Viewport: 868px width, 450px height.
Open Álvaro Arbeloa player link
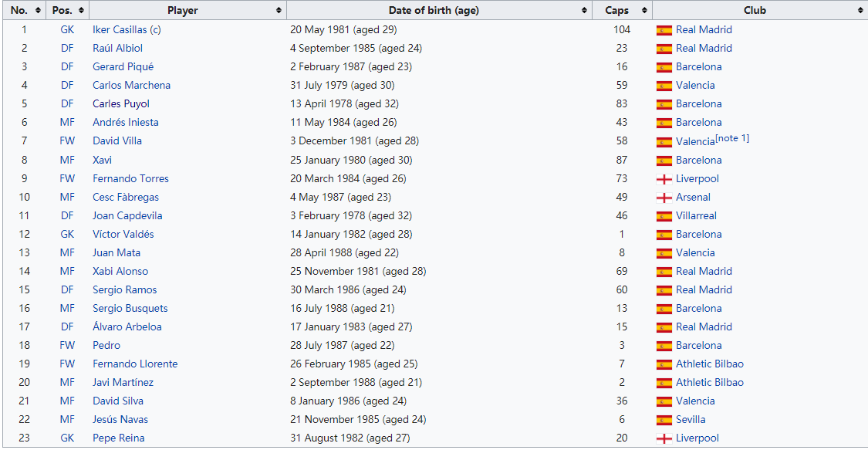(x=127, y=327)
